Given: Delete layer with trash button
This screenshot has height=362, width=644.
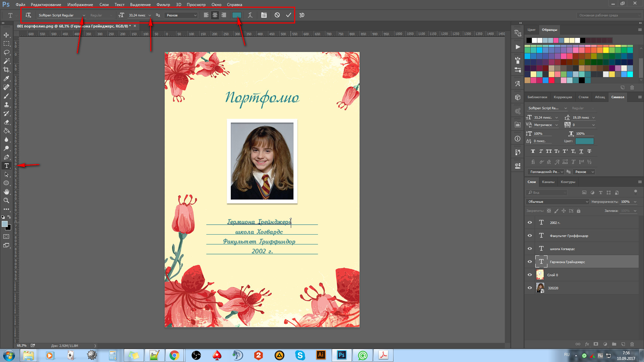Looking at the screenshot, I should click(632, 344).
